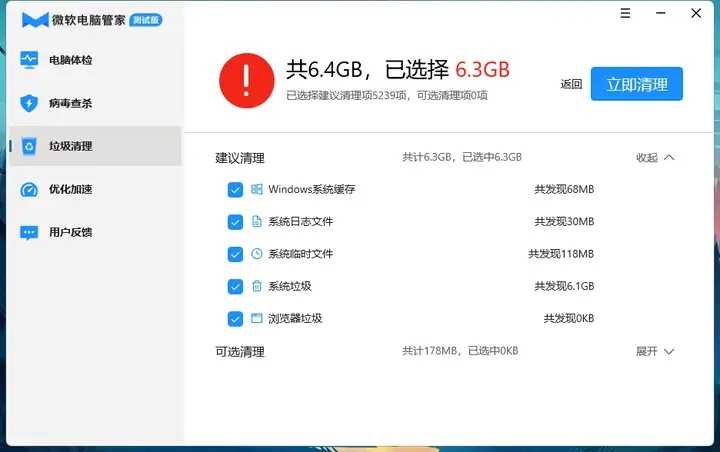The width and height of the screenshot is (720, 452).
Task: Click the 立即清理 button
Action: [x=636, y=84]
